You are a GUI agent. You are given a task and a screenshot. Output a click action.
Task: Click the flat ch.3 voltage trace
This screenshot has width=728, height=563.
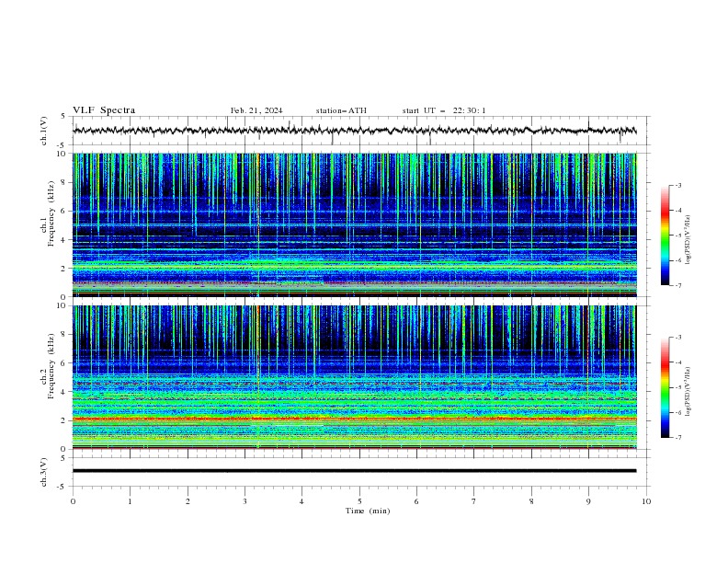354,471
